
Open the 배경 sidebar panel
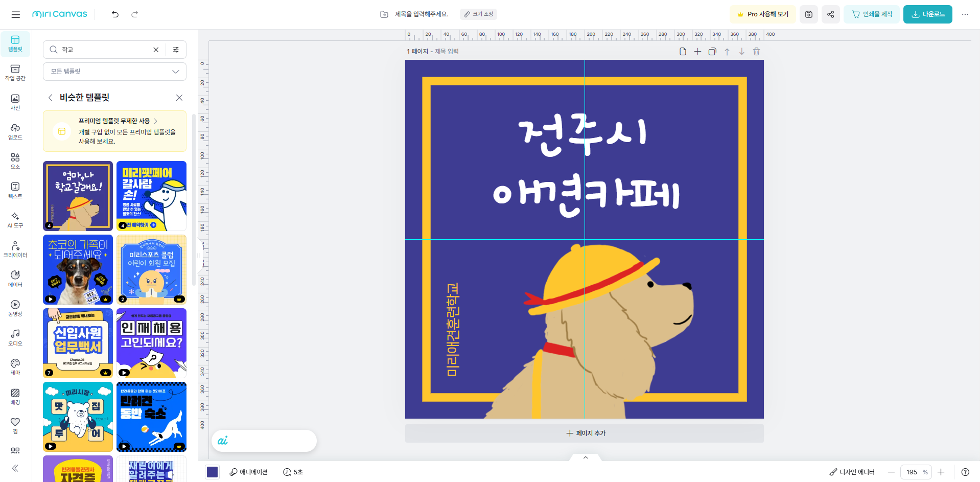tap(15, 397)
